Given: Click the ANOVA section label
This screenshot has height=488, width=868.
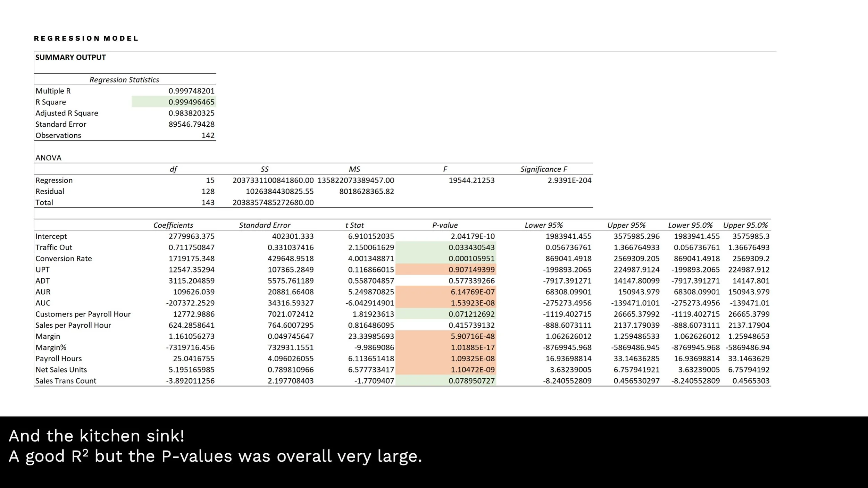Looking at the screenshot, I should tap(48, 158).
